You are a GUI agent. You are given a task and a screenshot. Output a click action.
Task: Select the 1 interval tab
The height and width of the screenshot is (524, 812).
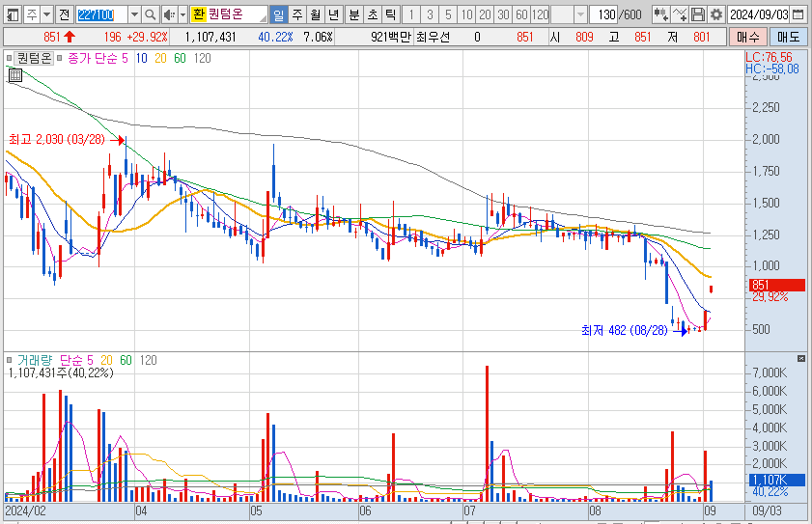point(411,14)
